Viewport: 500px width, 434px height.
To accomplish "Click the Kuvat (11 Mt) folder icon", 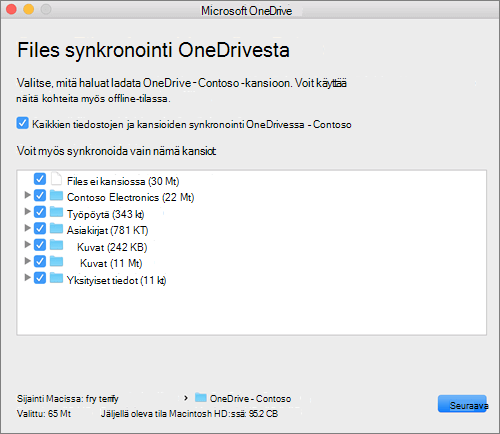I will point(56,261).
